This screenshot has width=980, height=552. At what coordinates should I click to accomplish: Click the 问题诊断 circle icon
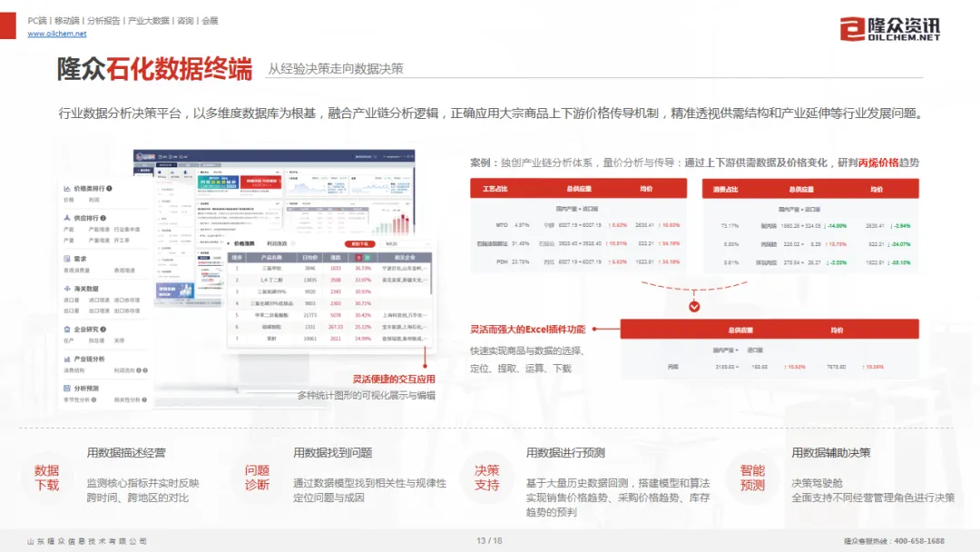point(257,478)
